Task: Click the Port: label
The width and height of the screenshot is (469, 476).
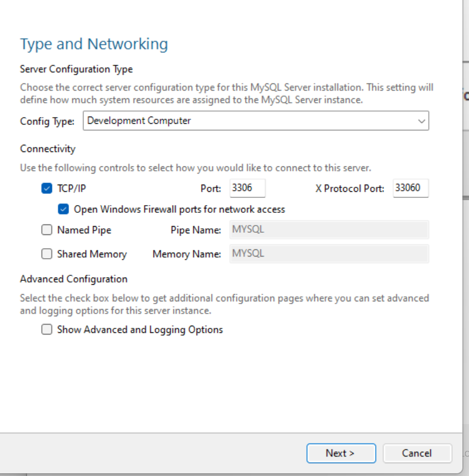Action: [x=210, y=189]
